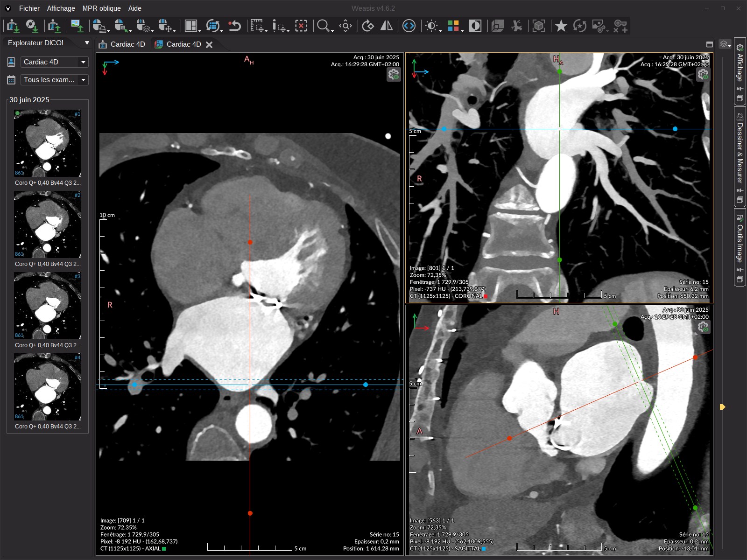Collapse the Explorateur DICOM panel
Image resolution: width=747 pixels, height=560 pixels.
tap(87, 42)
